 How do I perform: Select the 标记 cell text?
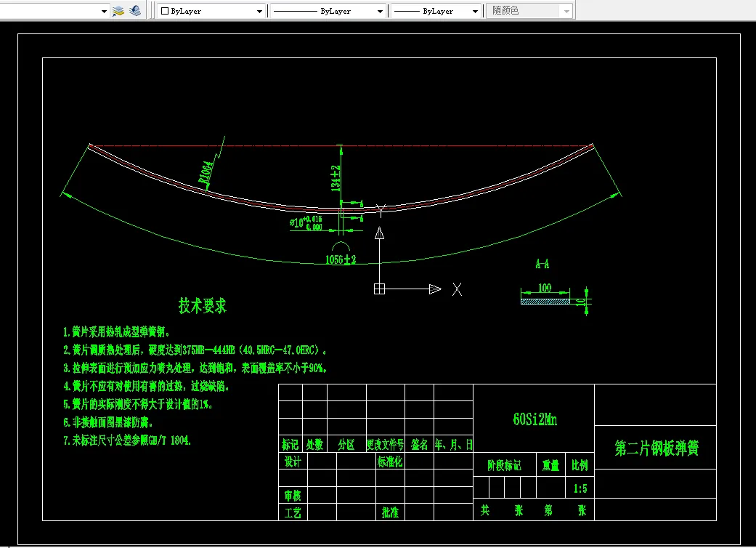290,444
